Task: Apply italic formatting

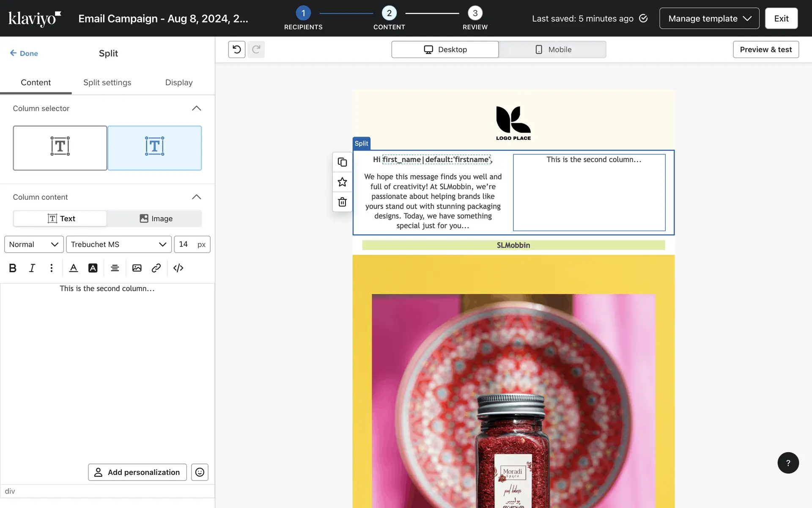Action: pos(32,268)
